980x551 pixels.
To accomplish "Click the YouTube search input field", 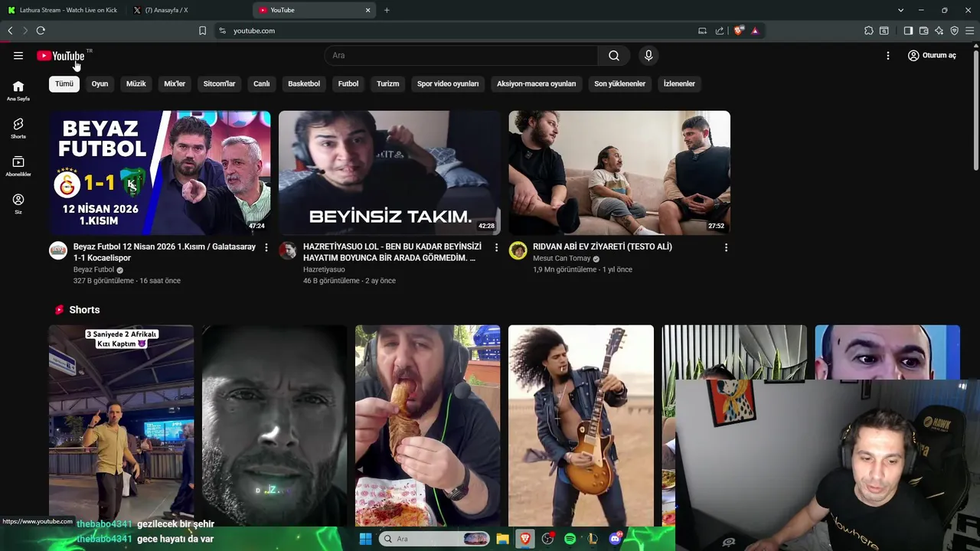I will point(462,55).
